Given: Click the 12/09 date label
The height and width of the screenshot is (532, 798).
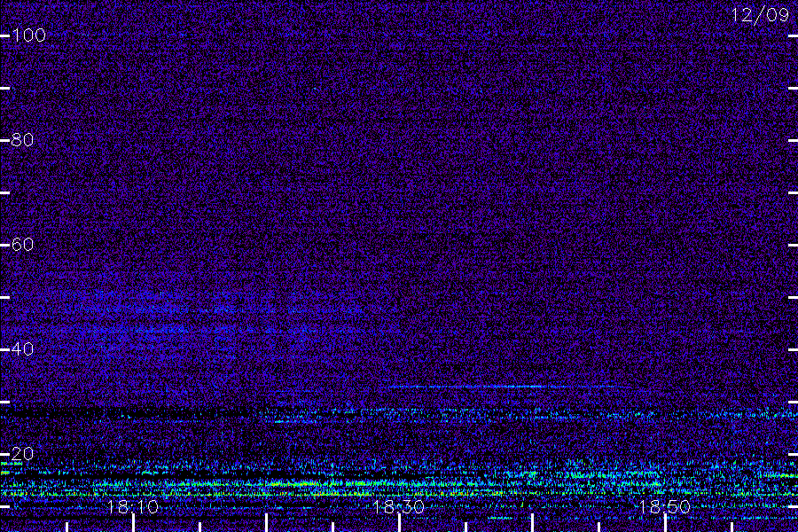Looking at the screenshot, I should (x=760, y=15).
